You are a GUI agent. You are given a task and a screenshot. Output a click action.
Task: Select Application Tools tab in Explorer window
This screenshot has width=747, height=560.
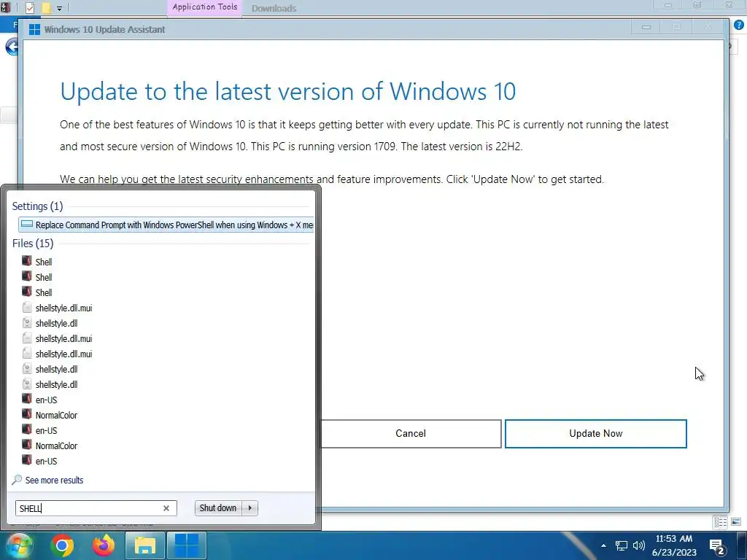pyautogui.click(x=205, y=7)
